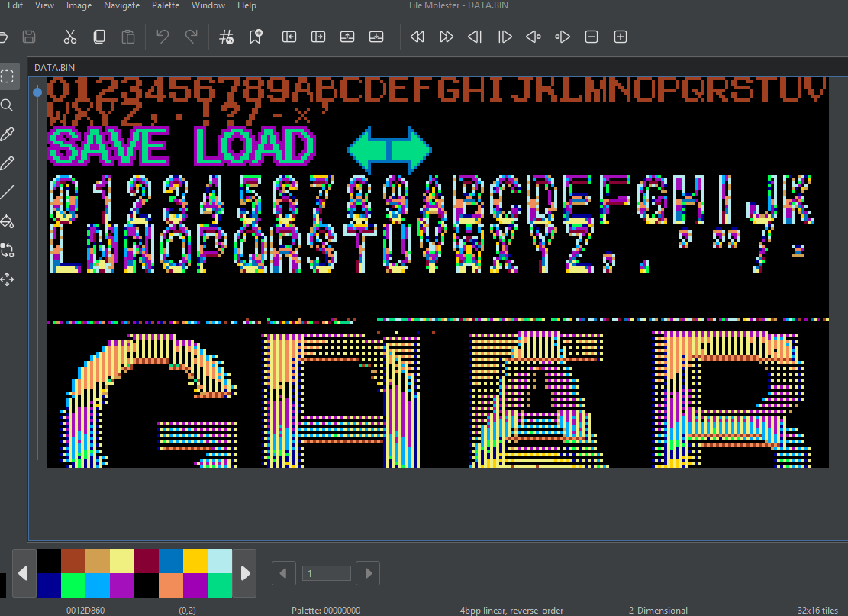Screen dimensions: 848x616
Task: Add a bookmark using the toolbar icon
Action: [256, 37]
